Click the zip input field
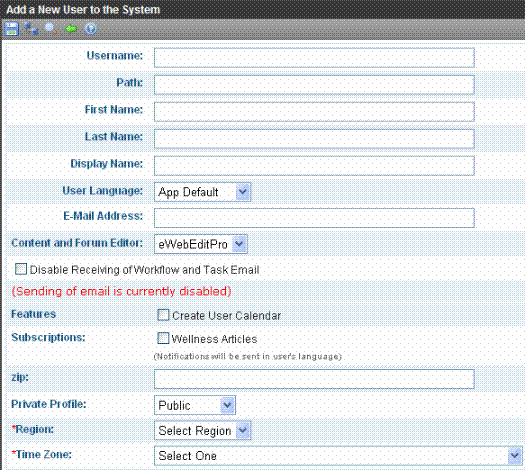The height and width of the screenshot is (470, 525). [314, 379]
